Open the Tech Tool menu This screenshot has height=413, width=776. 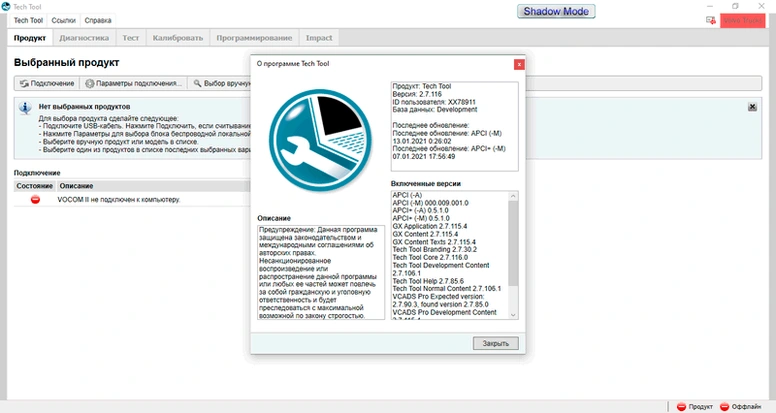click(x=28, y=20)
